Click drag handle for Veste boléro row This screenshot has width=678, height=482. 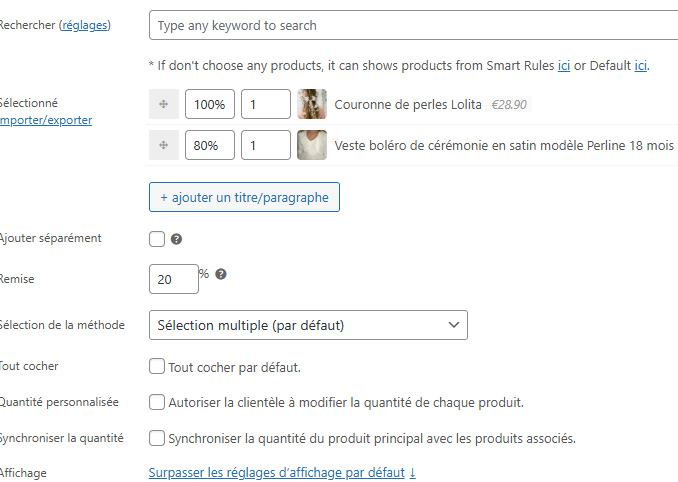[x=162, y=146]
